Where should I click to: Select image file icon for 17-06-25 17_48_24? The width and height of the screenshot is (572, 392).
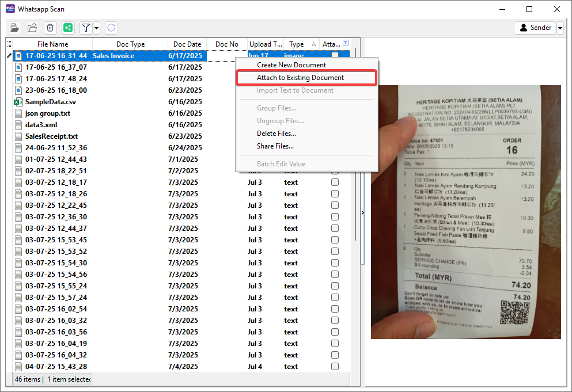tap(18, 79)
